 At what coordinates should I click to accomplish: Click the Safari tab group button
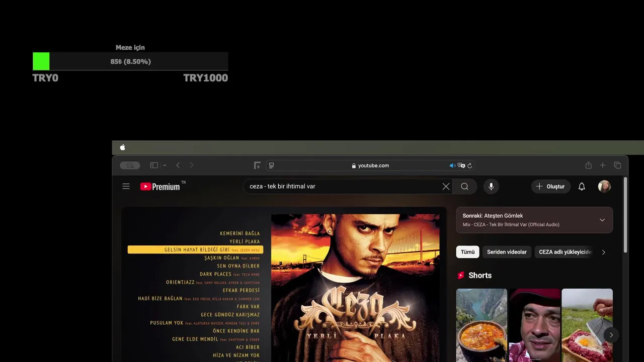pyautogui.click(x=130, y=165)
